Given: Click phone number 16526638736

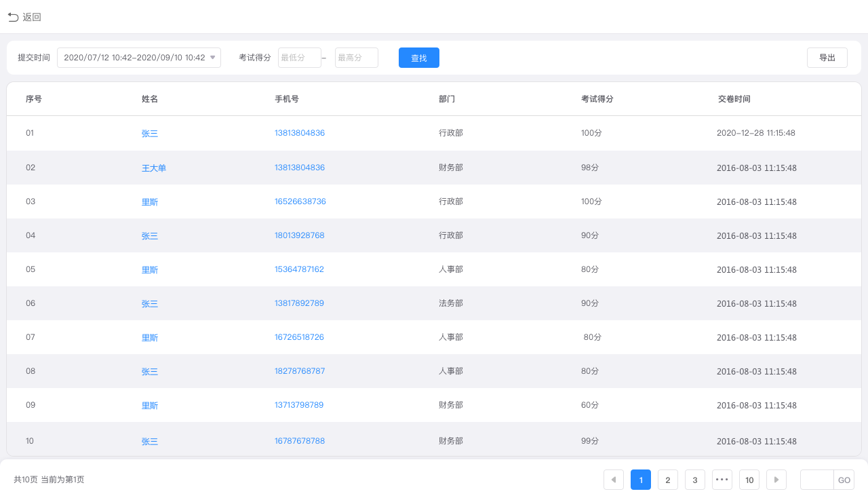Looking at the screenshot, I should click(300, 201).
